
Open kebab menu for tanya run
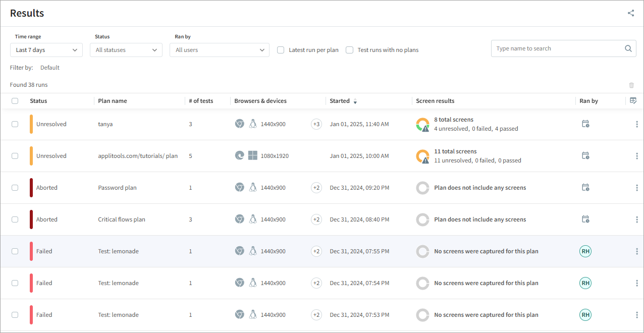click(637, 124)
